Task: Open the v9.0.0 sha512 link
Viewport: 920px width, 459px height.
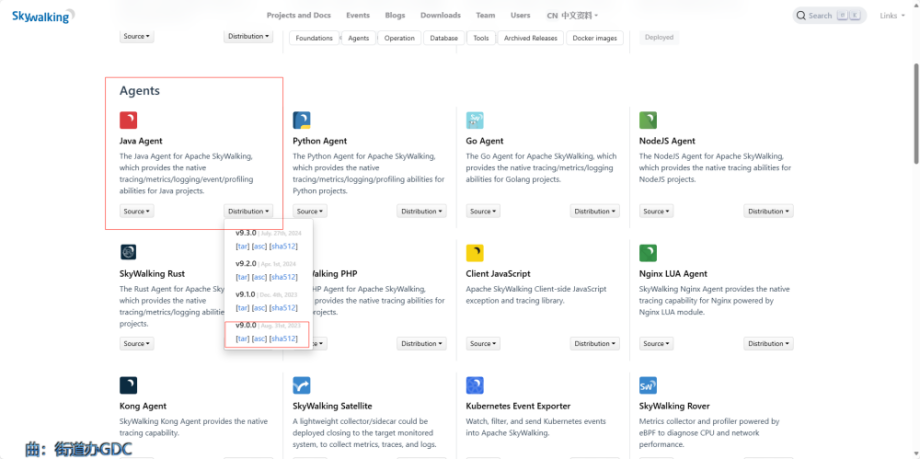Action: [283, 339]
